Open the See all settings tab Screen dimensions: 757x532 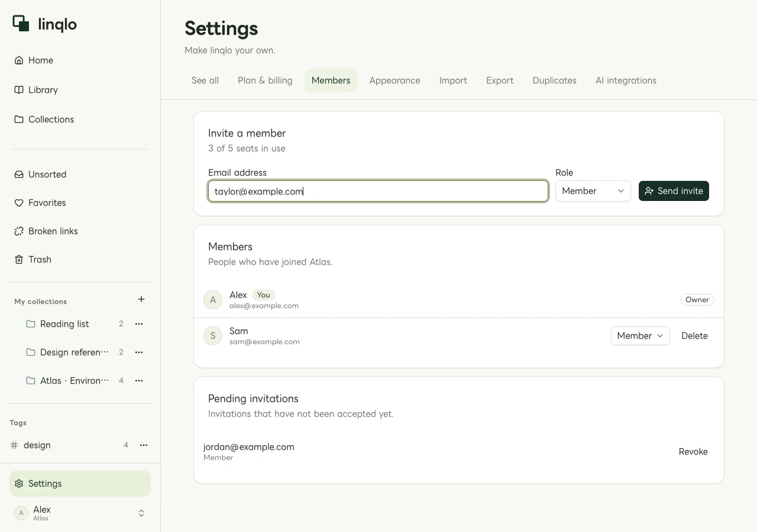[205, 80]
